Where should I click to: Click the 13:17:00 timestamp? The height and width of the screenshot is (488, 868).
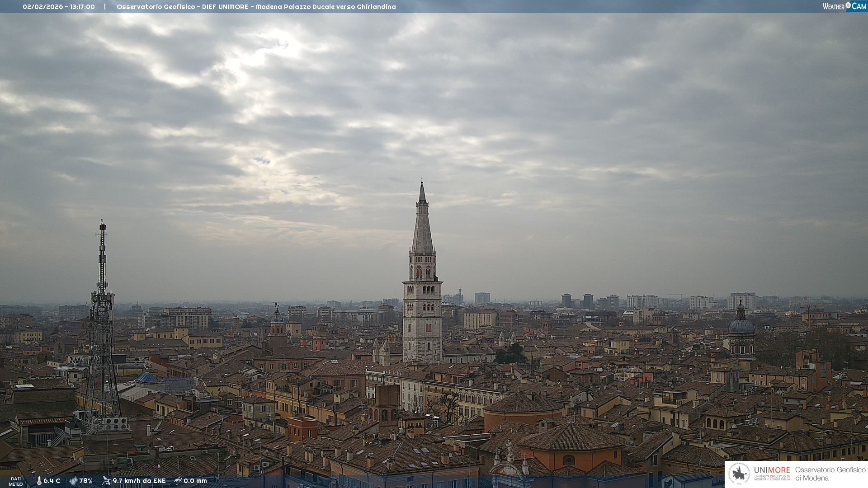[x=82, y=7]
